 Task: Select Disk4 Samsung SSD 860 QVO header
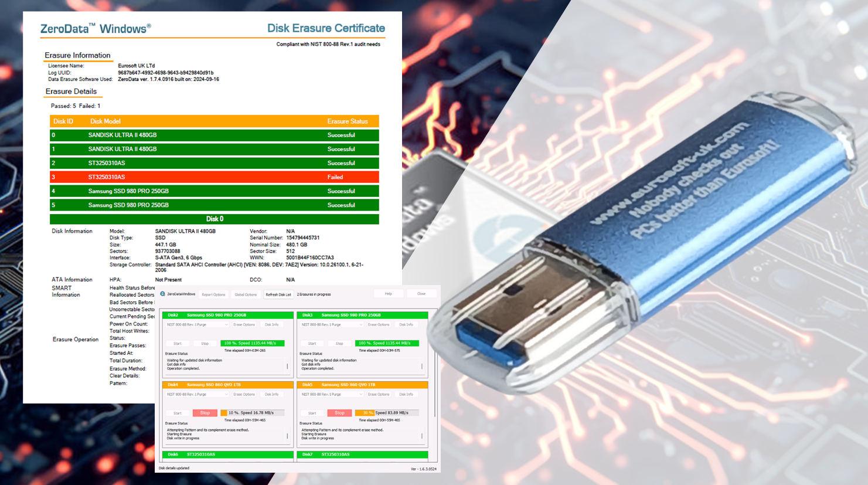(227, 385)
